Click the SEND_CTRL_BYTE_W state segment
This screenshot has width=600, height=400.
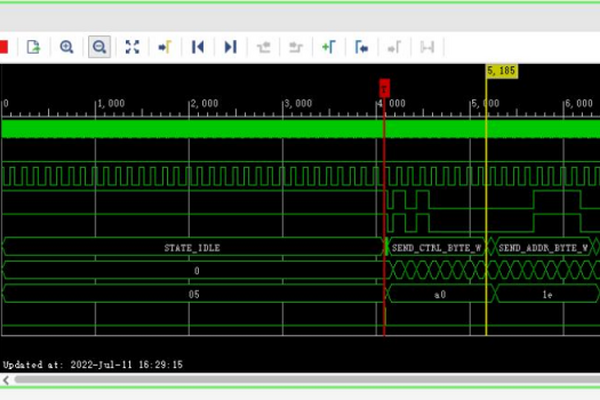(x=438, y=246)
